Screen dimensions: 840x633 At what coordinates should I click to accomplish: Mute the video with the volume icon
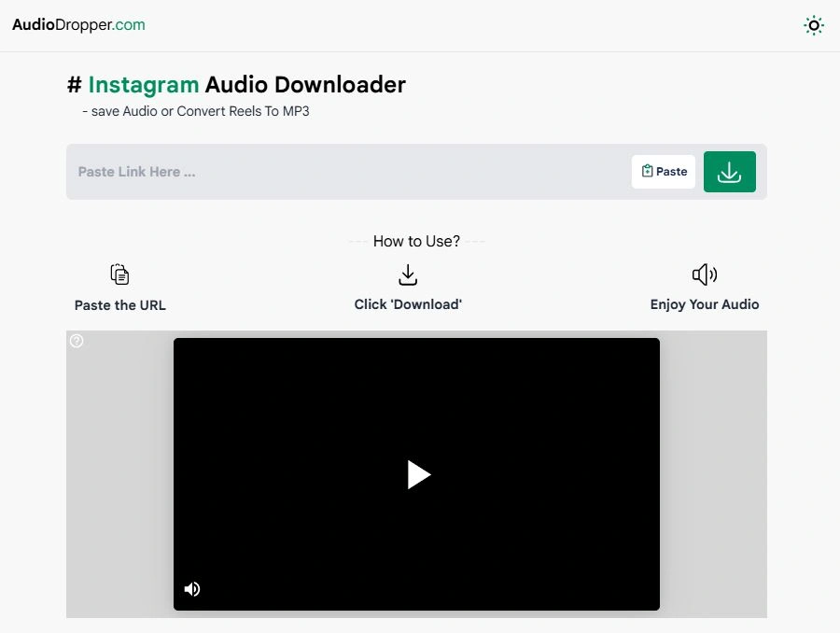click(191, 589)
